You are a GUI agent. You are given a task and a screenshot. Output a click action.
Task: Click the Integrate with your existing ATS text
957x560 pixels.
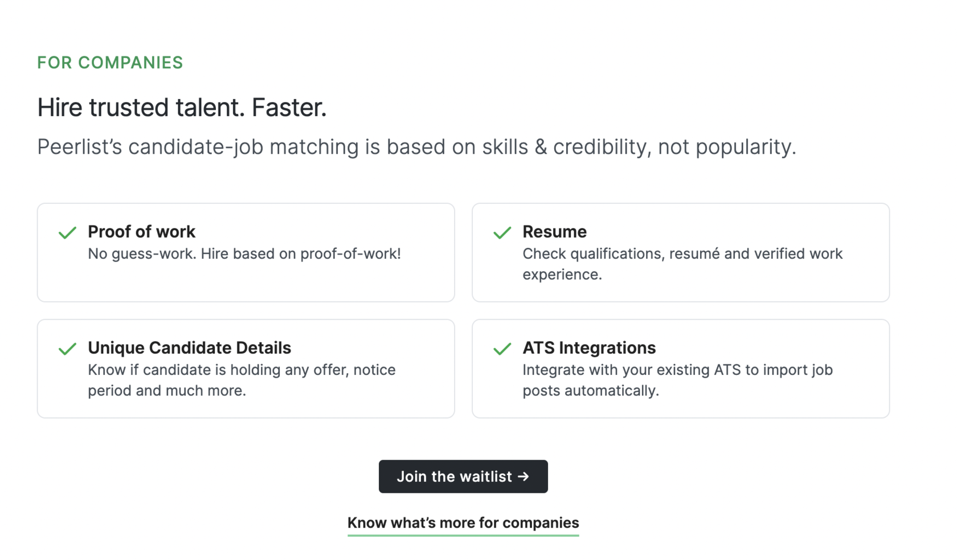pyautogui.click(x=677, y=380)
